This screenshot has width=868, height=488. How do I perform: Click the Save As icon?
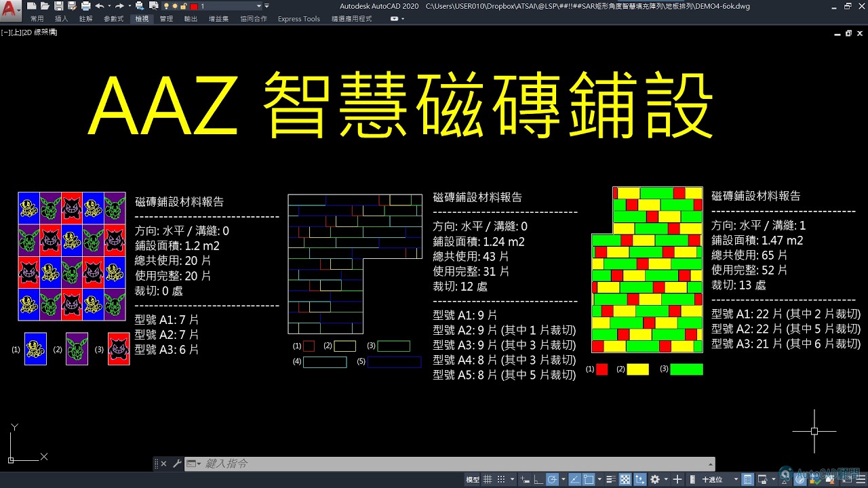click(x=72, y=5)
